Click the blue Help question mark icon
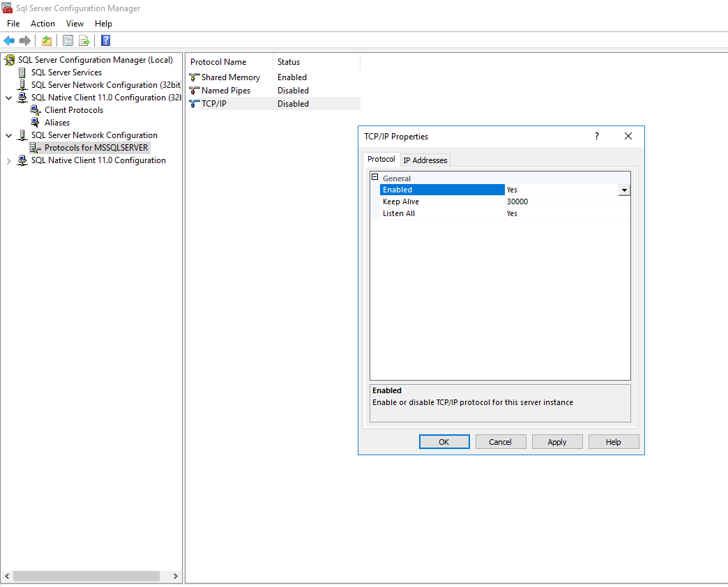728x587 pixels. [x=105, y=40]
